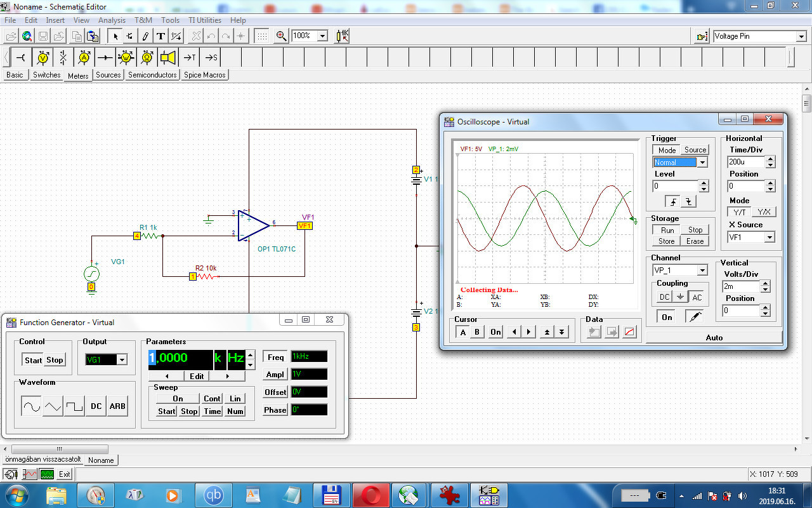Image resolution: width=812 pixels, height=508 pixels.
Task: Pick the speaker/buzzer component icon
Action: (167, 57)
